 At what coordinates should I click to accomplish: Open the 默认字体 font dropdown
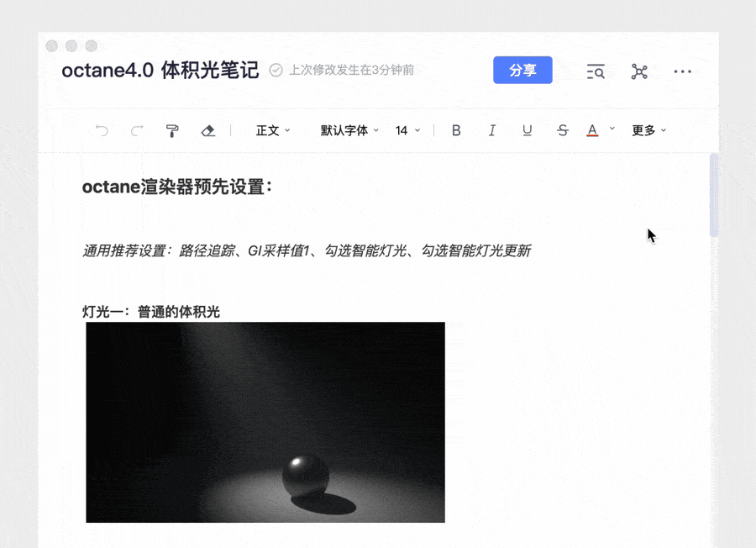[349, 130]
